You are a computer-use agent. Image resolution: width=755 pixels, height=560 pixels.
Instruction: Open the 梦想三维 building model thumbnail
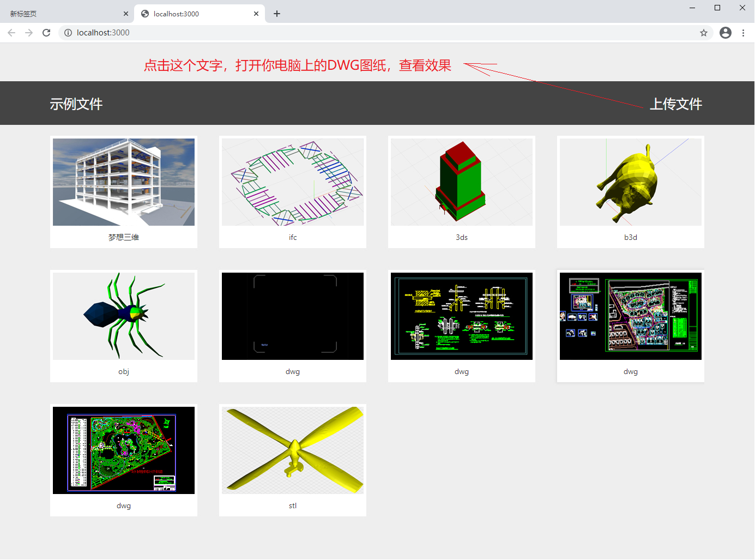click(x=123, y=182)
